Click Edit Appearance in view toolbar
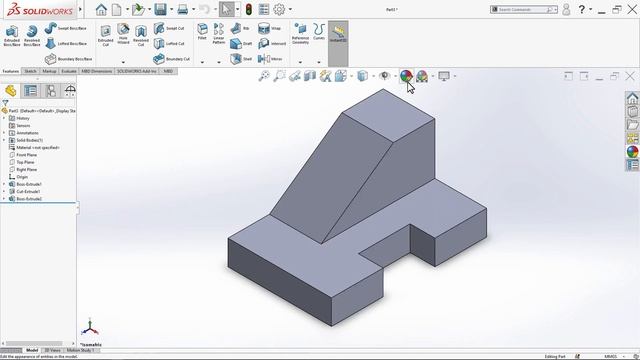Viewport: 640px width, 360px height. coord(406,76)
